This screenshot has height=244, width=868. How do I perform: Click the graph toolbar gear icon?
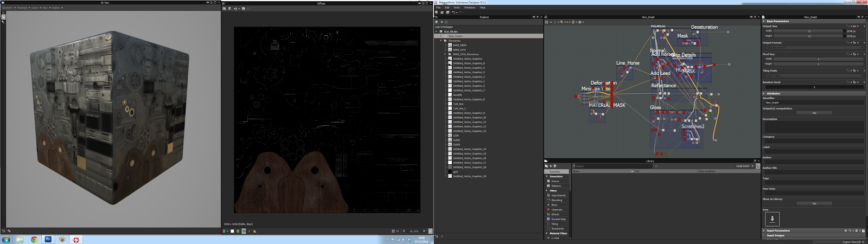click(579, 22)
